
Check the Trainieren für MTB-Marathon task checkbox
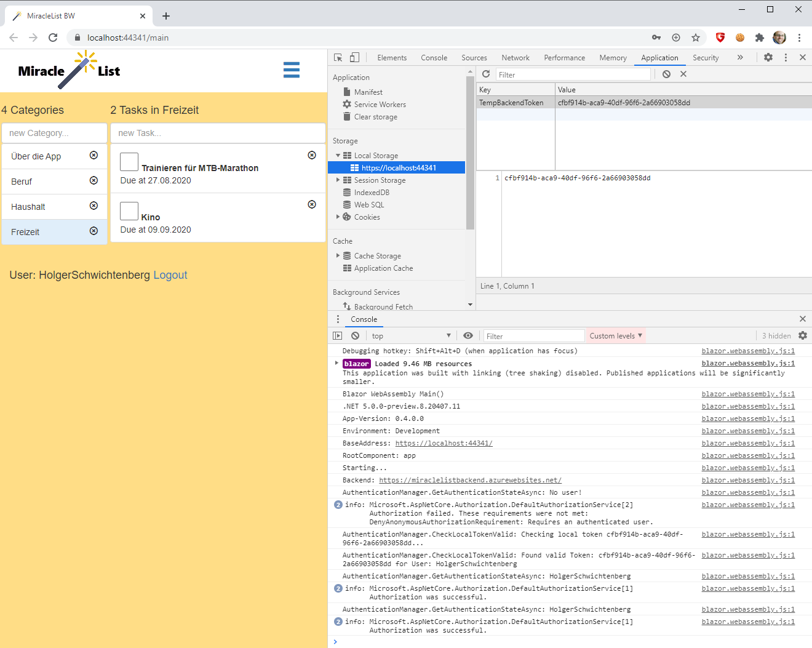(129, 162)
